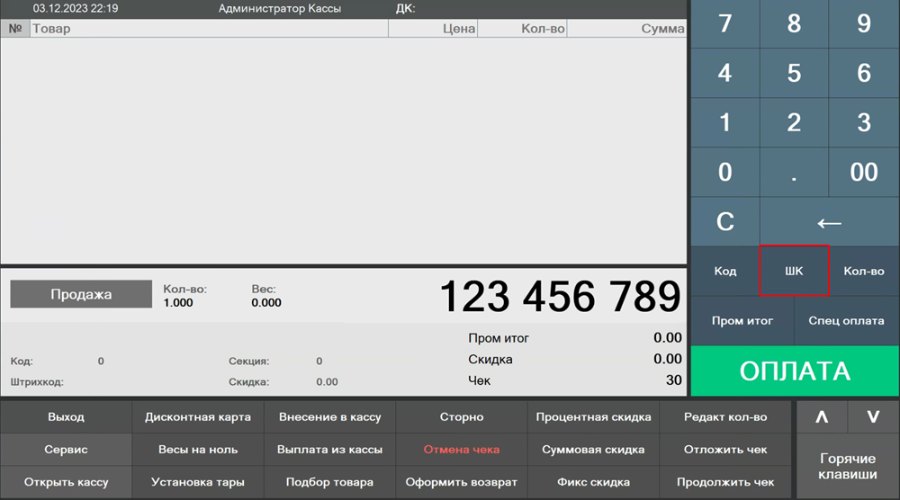
Task: Click Оформить возврат
Action: (x=461, y=482)
